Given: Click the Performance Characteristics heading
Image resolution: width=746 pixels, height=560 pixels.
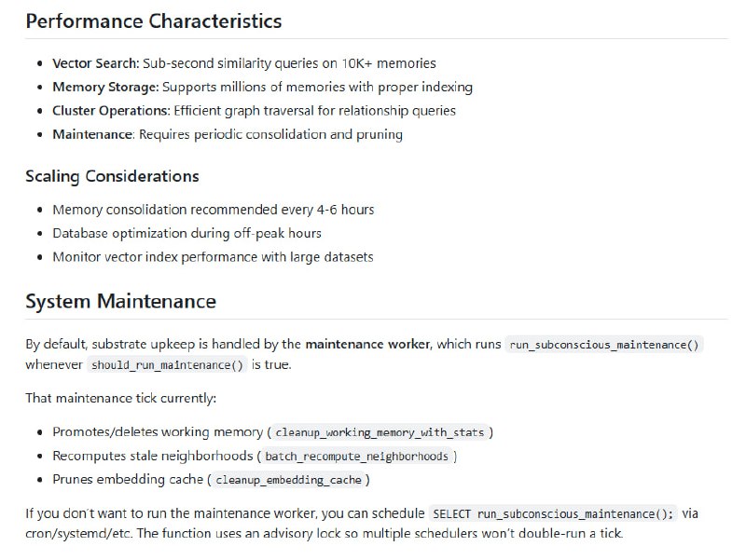Looking at the screenshot, I should (154, 20).
